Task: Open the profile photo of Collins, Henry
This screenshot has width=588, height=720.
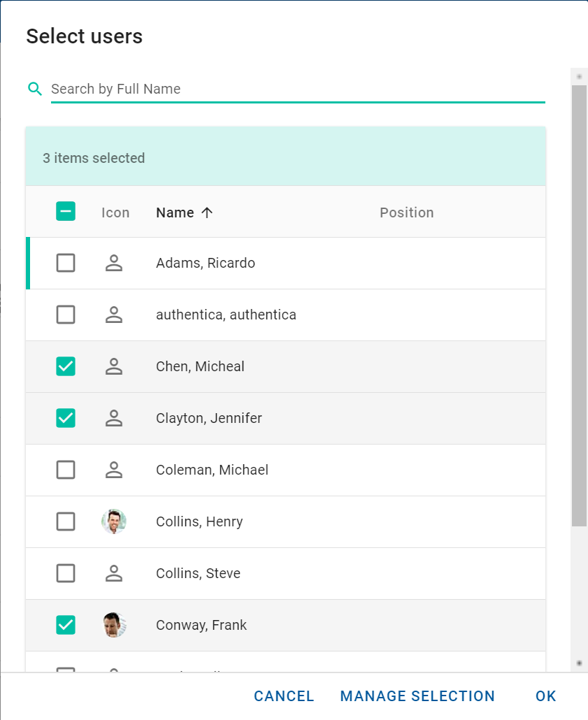Action: pyautogui.click(x=115, y=521)
